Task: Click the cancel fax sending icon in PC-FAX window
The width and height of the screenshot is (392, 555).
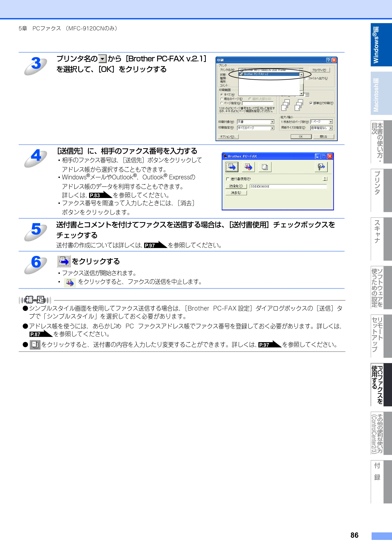Action: tap(248, 167)
